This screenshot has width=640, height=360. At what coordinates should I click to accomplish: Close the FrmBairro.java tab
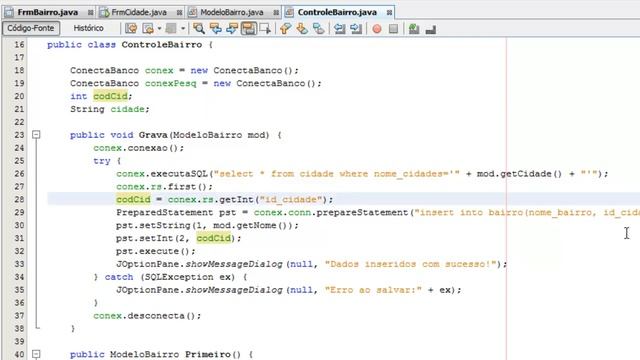[x=91, y=13]
